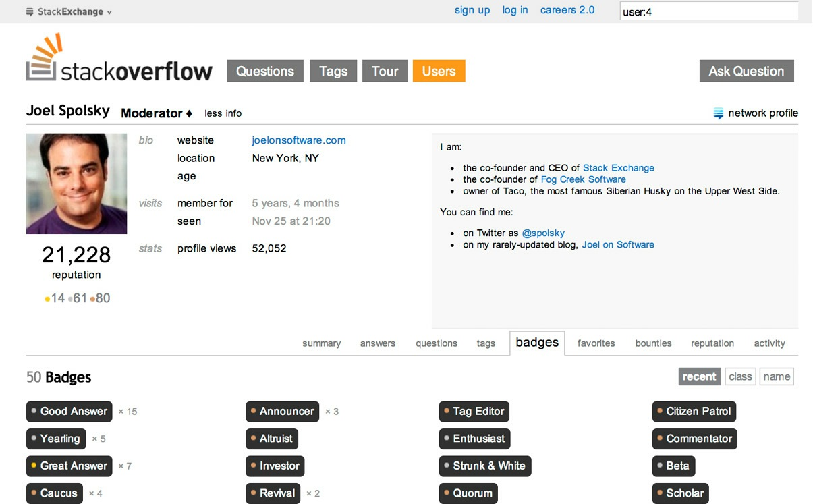Switch to the summary tab
Screen dimensions: 813x504
(x=321, y=343)
